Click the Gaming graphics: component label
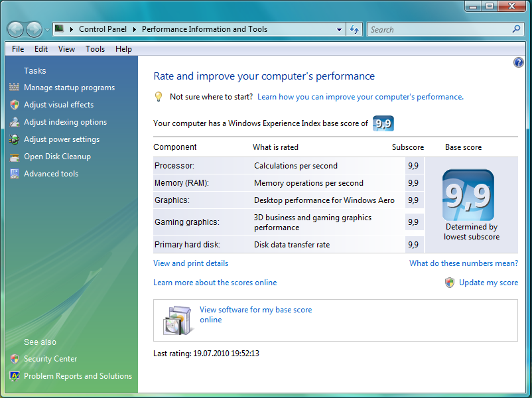The width and height of the screenshot is (532, 398). point(187,222)
